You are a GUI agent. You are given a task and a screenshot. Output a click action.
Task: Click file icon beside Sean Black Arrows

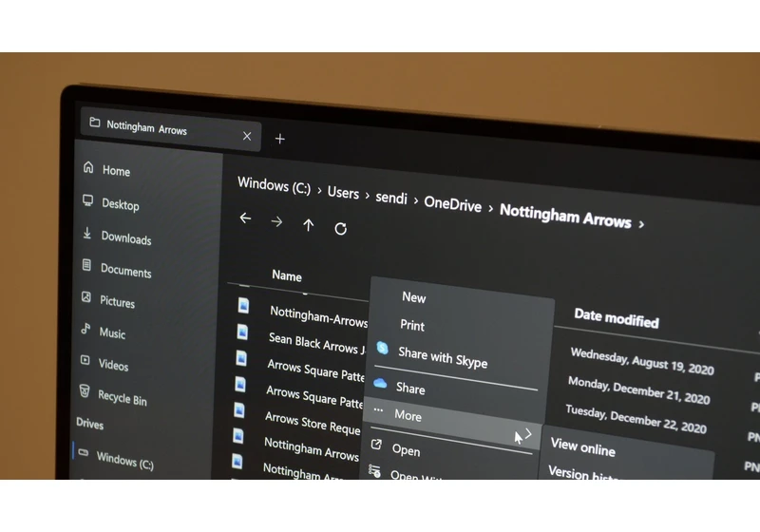(x=242, y=332)
